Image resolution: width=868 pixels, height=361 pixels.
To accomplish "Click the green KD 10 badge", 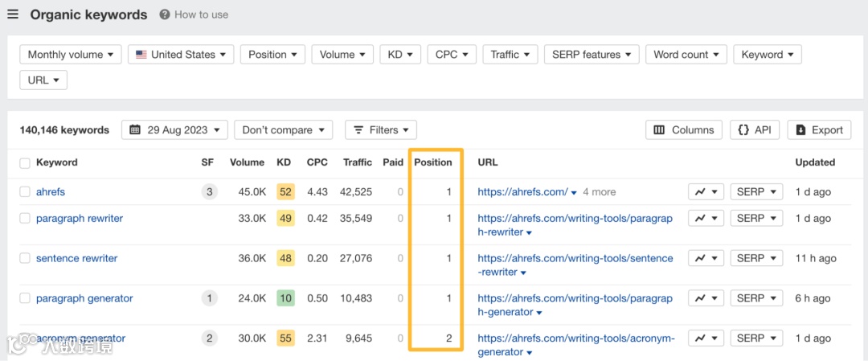I will [285, 297].
